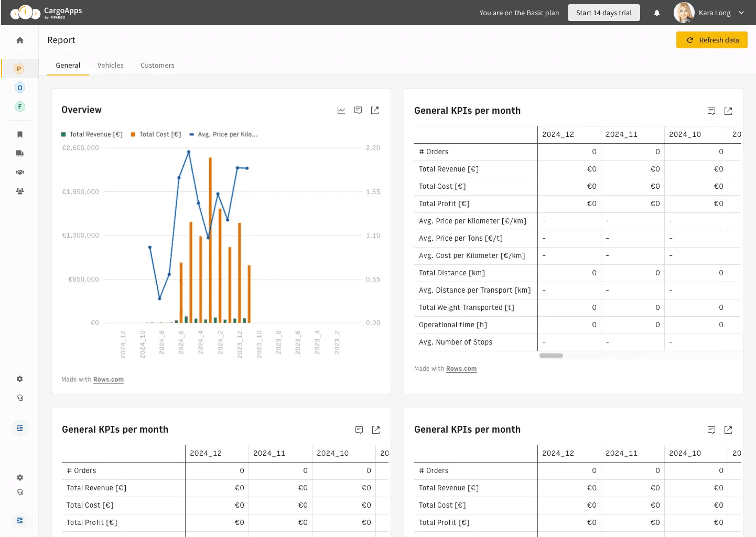Go to the home icon in sidebar

pyautogui.click(x=20, y=40)
